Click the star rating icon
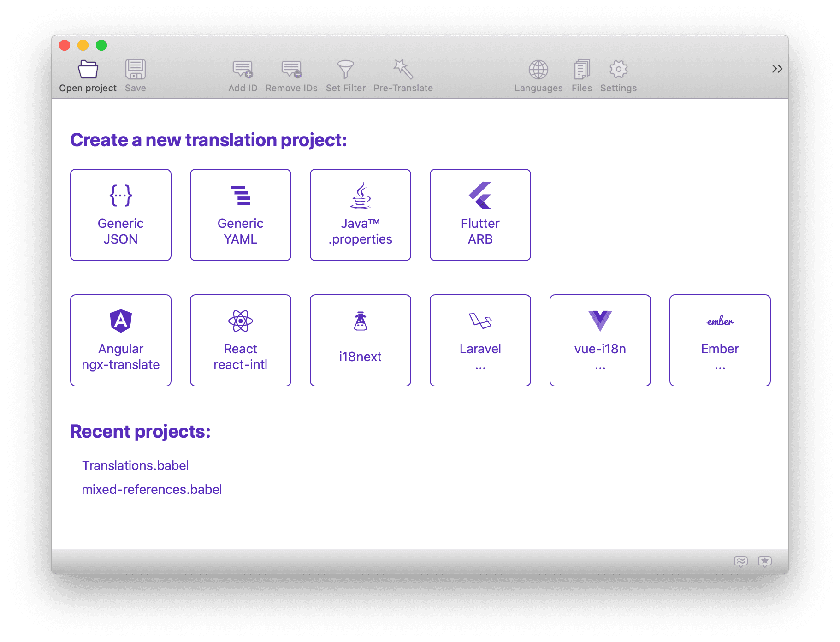The height and width of the screenshot is (642, 840). pyautogui.click(x=765, y=562)
